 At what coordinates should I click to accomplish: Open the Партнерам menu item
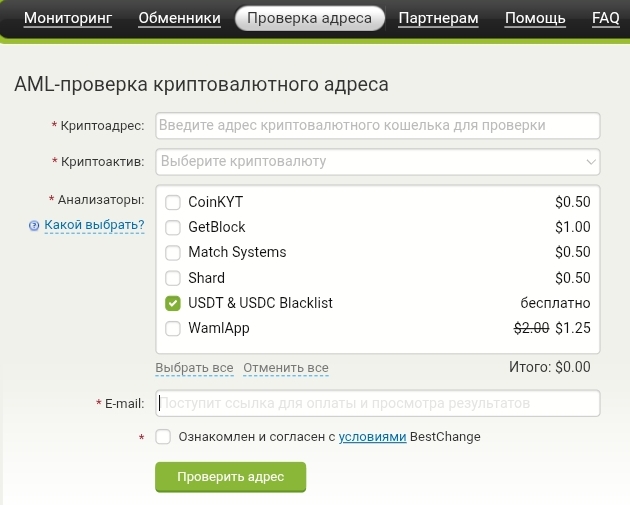[x=438, y=18]
